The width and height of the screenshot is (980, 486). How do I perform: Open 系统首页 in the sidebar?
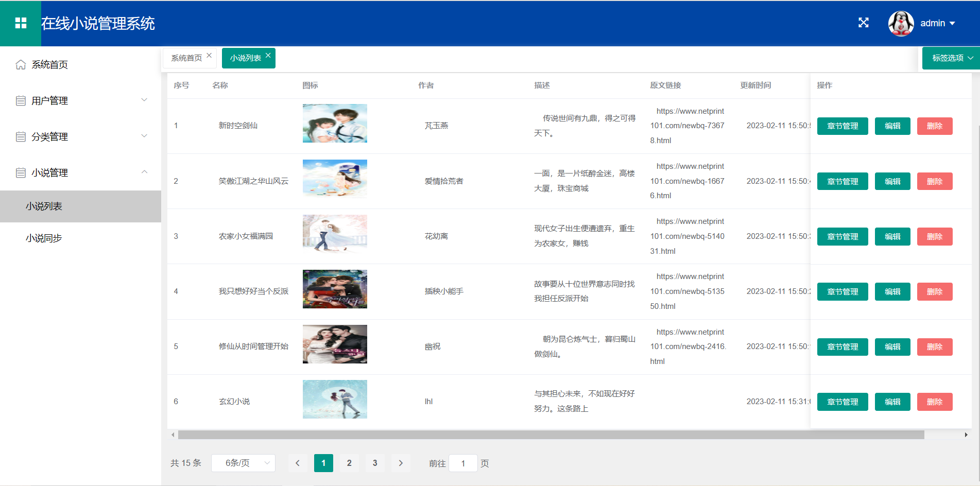(x=80, y=64)
